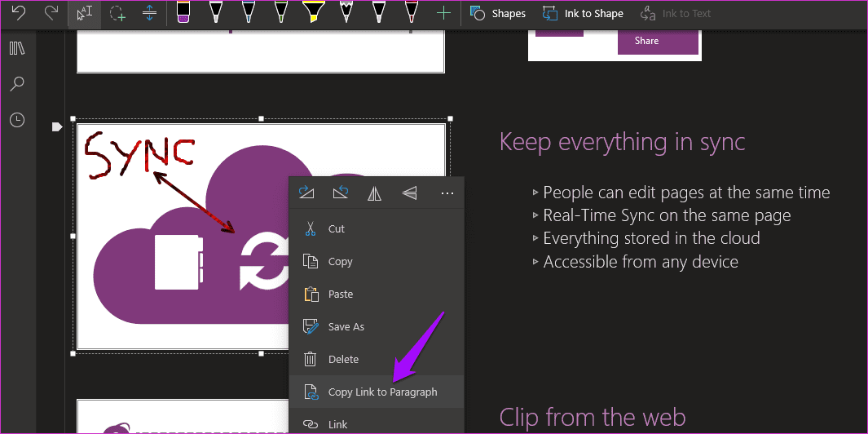
Task: Click the paragraph tag handle beside the image
Action: coord(57,127)
